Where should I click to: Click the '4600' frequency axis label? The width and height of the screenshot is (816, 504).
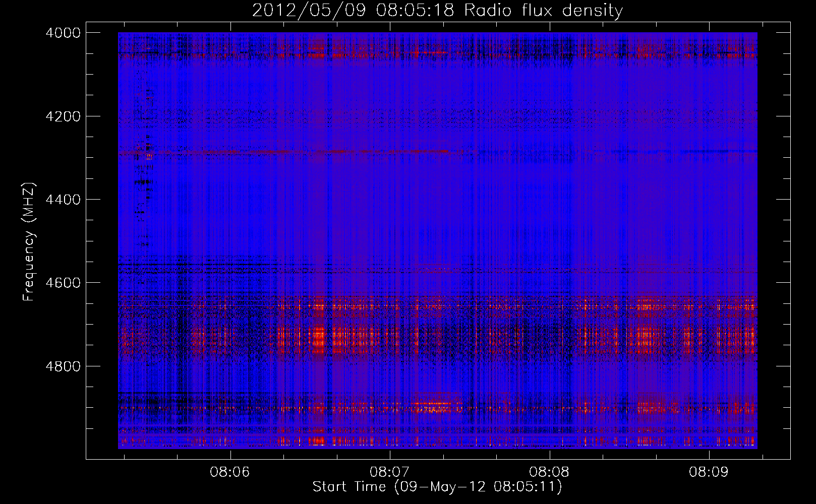click(x=63, y=283)
